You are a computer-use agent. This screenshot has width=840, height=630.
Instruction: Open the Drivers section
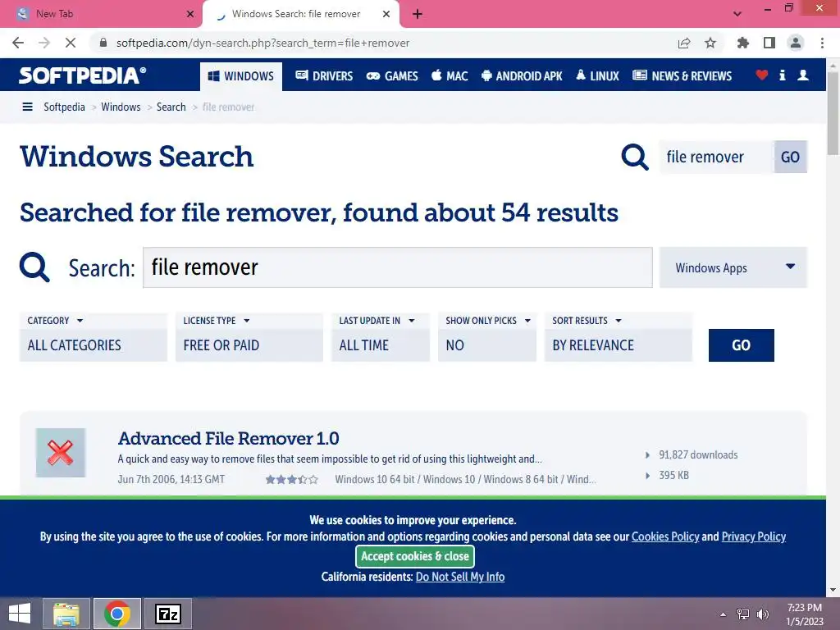324,75
